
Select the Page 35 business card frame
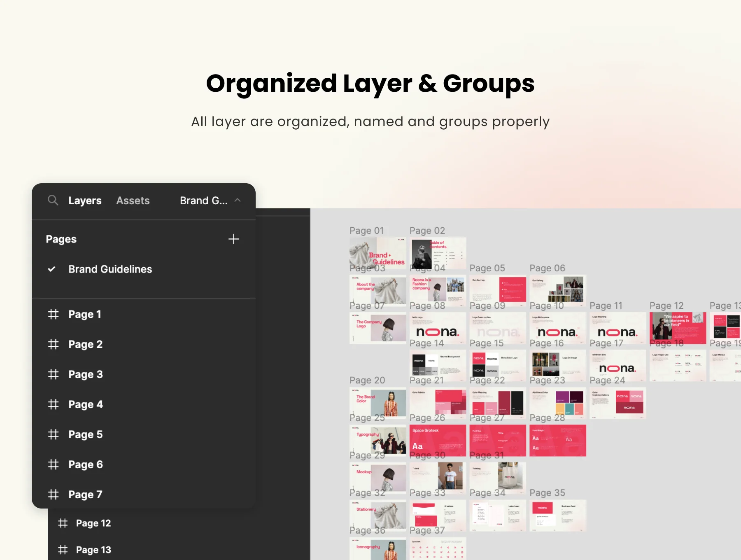point(558,516)
